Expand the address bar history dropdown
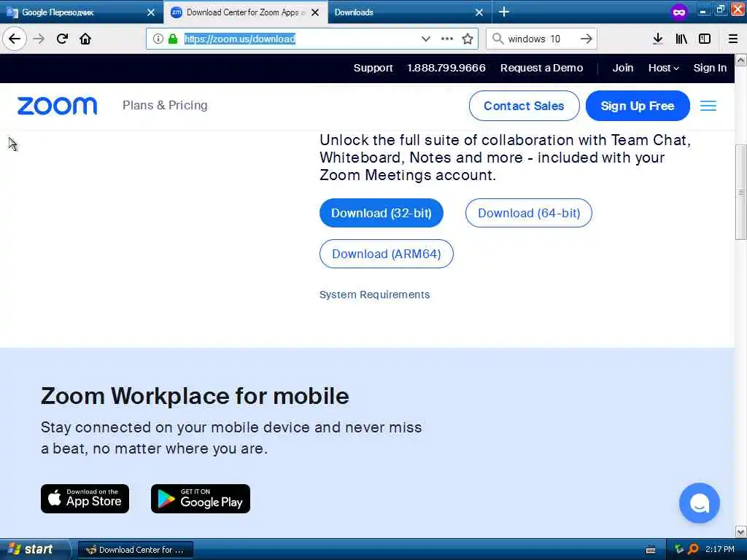Screen dimensions: 747x560 [x=425, y=39]
